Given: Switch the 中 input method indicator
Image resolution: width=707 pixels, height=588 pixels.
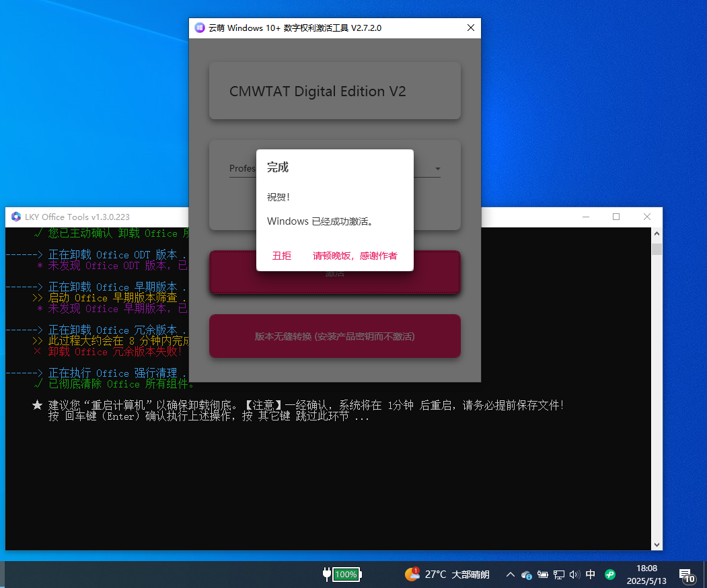Looking at the screenshot, I should coord(590,575).
